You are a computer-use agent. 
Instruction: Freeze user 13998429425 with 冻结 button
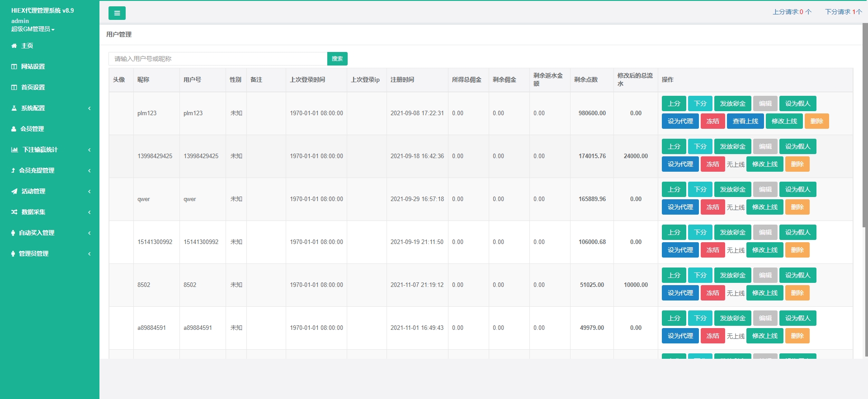(712, 164)
